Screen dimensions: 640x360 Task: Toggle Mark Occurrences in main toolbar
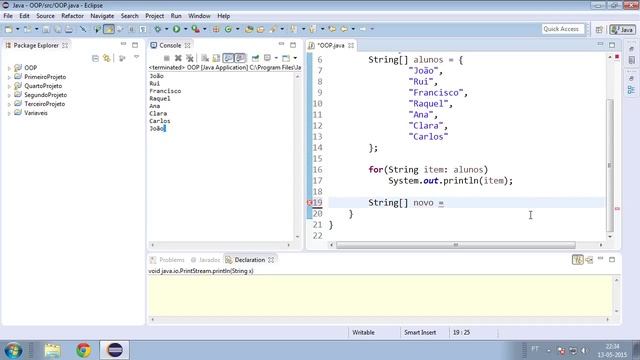point(109,29)
